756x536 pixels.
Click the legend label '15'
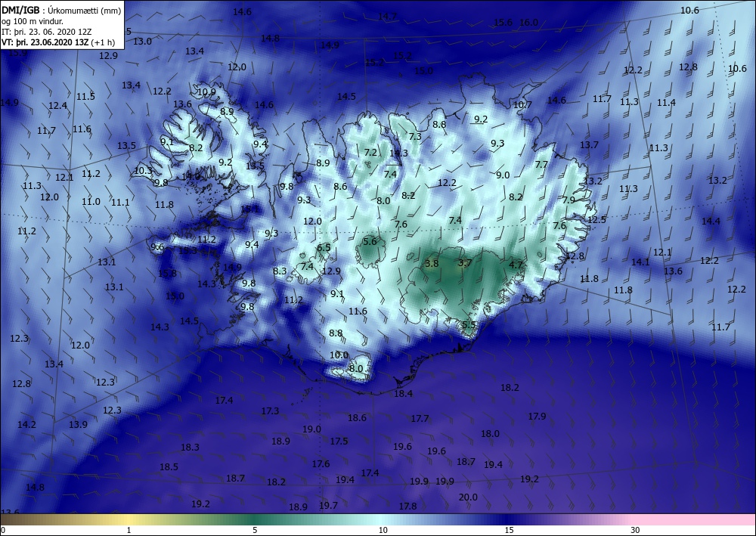pos(509,530)
